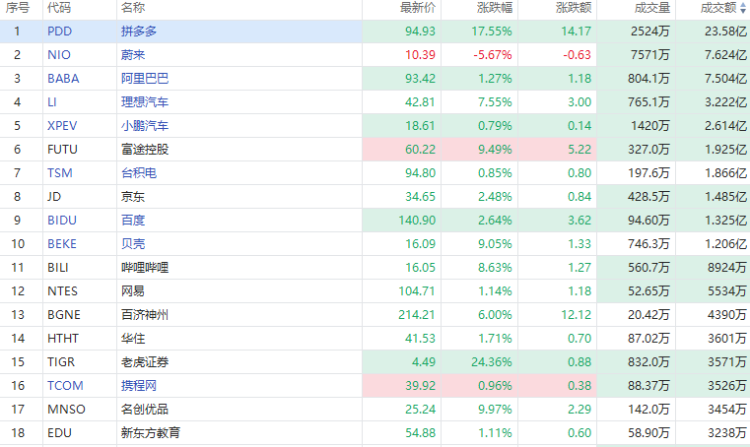
Task: Click the 序号 column header
Action: (18, 8)
